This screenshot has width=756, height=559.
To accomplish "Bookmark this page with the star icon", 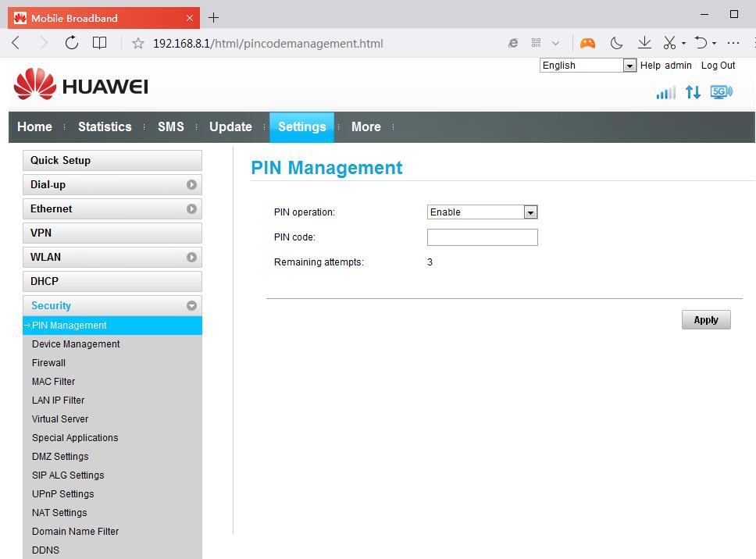I will click(138, 44).
